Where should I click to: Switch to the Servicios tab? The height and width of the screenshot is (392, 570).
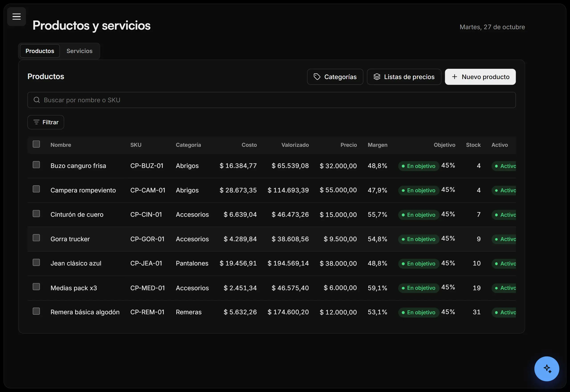click(x=79, y=51)
